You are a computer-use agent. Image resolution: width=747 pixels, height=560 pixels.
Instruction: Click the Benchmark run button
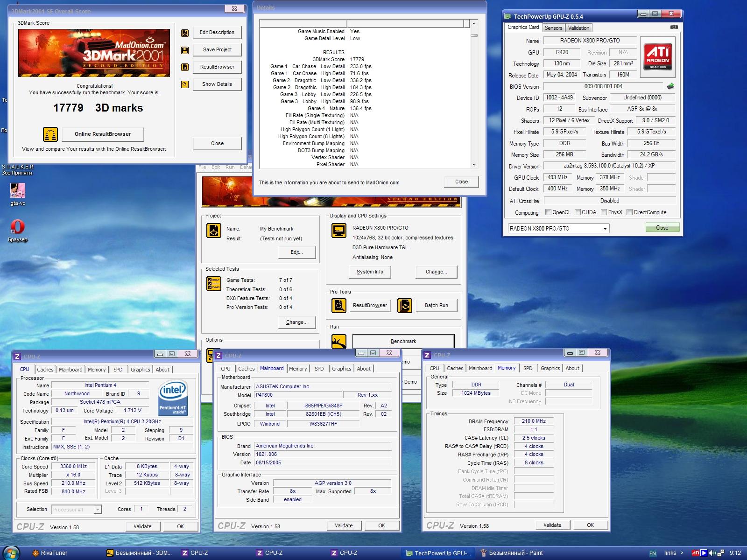(403, 342)
